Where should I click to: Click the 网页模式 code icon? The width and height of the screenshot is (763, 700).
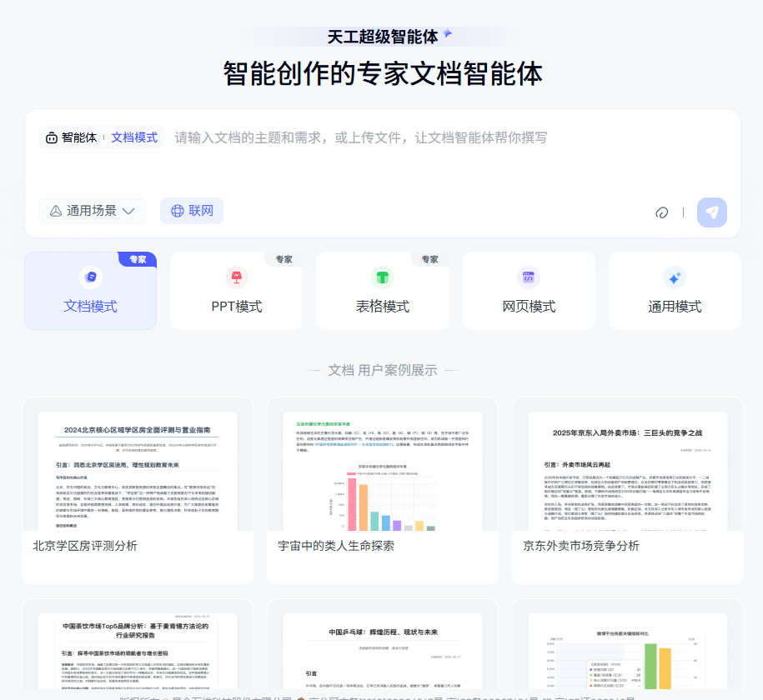point(529,277)
